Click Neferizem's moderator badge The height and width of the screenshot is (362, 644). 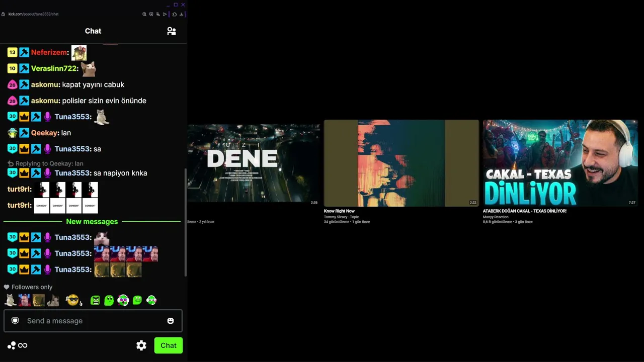pos(24,52)
